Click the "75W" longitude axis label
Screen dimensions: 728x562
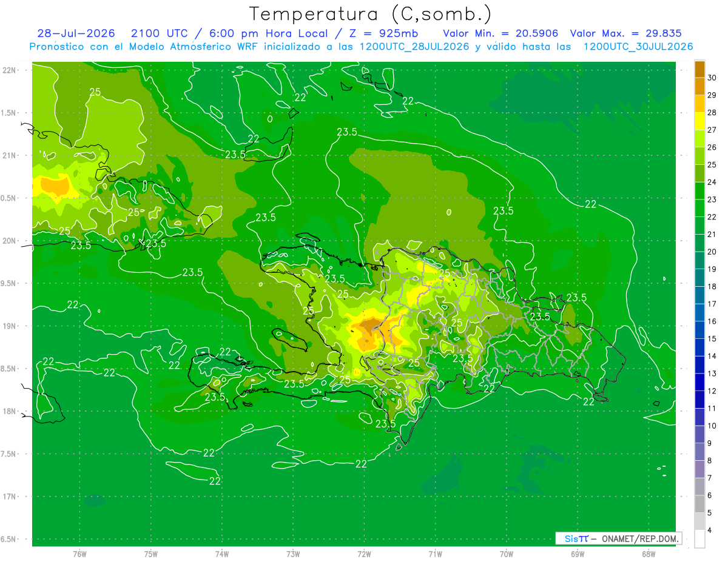click(x=151, y=554)
